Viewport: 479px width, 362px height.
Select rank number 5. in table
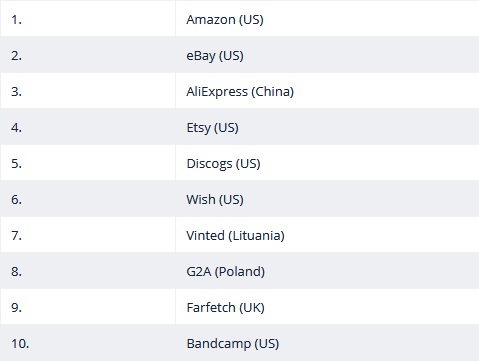click(x=17, y=164)
